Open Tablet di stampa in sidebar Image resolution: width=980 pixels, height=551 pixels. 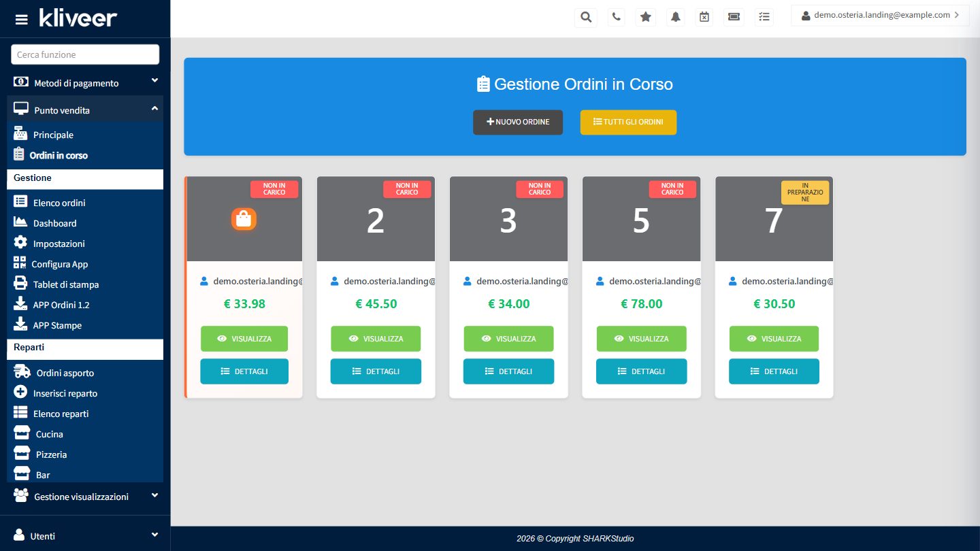tap(85, 284)
